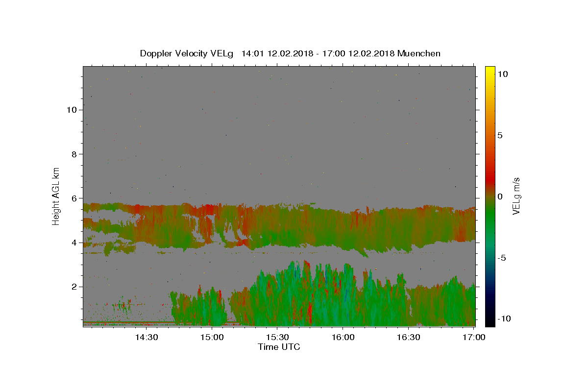The width and height of the screenshot is (588, 392).
Task: Click the yellow top of the colorbar
Action: pyautogui.click(x=490, y=72)
